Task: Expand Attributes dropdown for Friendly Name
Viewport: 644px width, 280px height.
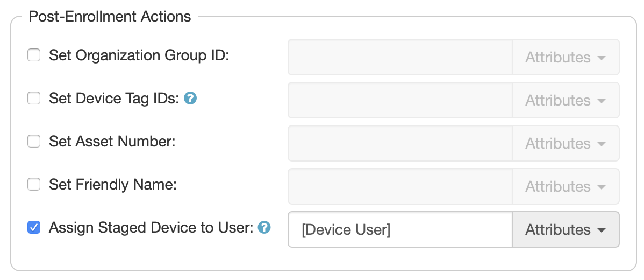Action: [566, 186]
